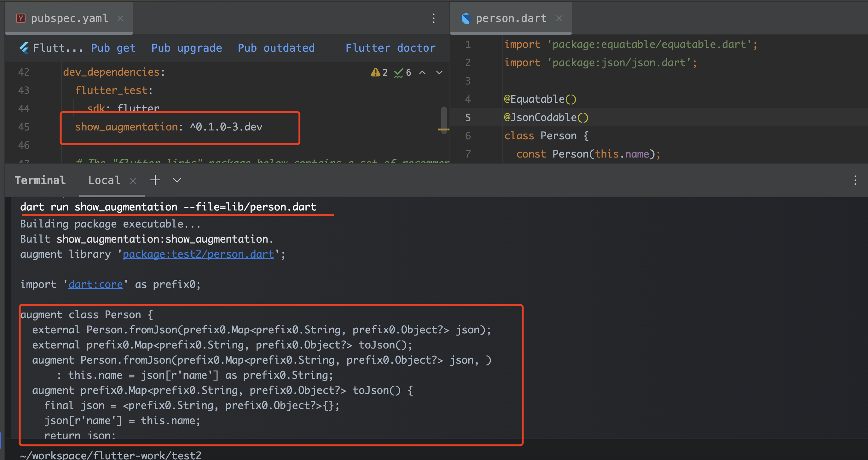Open the person.dart editor tab
868x460 pixels.
[x=511, y=18]
